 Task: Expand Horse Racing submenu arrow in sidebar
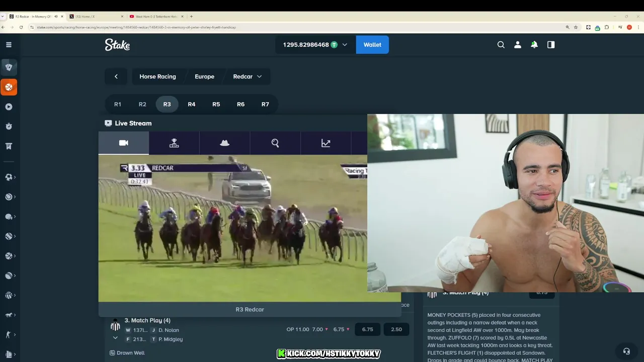tap(15, 315)
